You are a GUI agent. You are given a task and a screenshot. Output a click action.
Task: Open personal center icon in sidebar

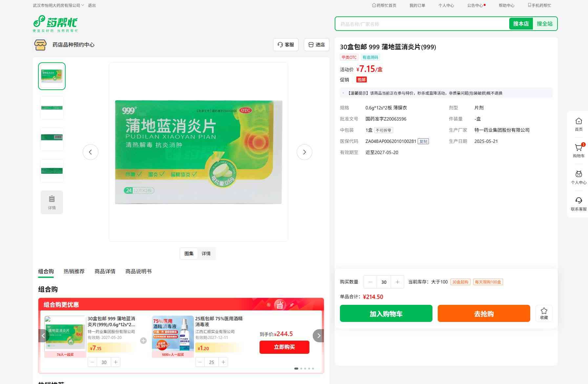578,174
